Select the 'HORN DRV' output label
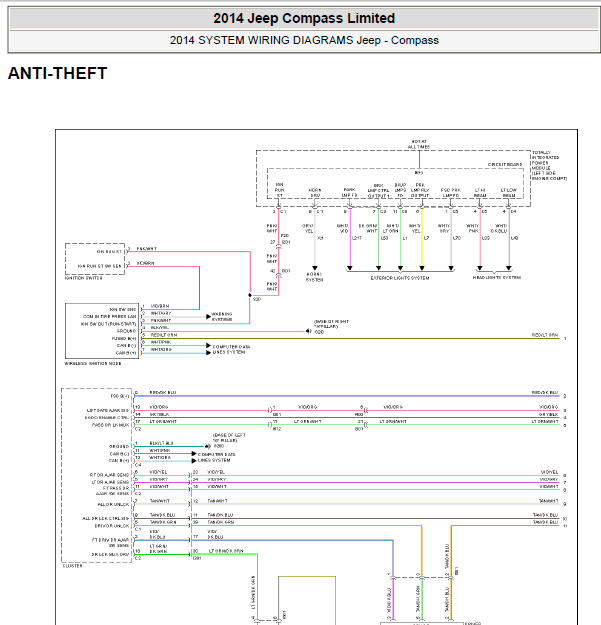 pos(315,193)
